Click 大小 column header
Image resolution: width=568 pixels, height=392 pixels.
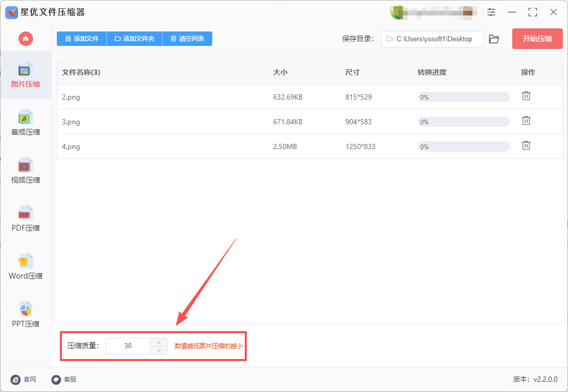coord(280,72)
